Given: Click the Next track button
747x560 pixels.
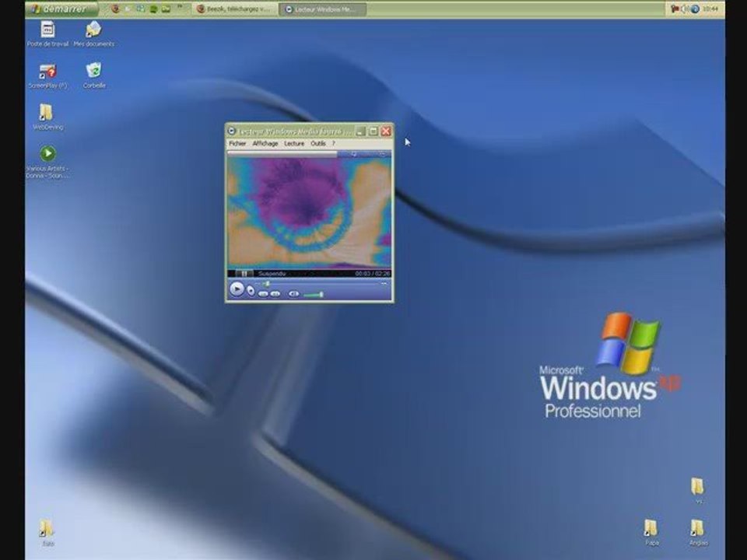Looking at the screenshot, I should point(275,294).
